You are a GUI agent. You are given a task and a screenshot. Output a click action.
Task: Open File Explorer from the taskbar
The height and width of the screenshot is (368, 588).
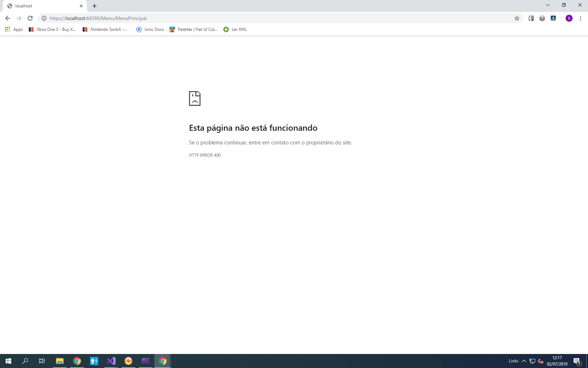[60, 361]
